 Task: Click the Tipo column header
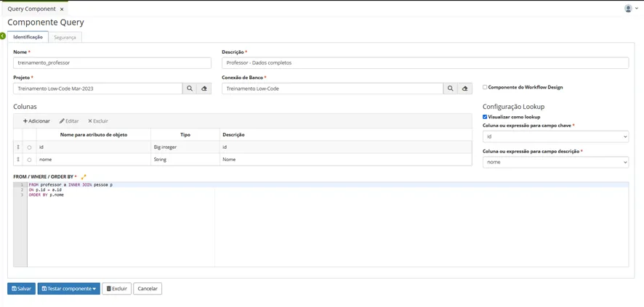(x=185, y=134)
